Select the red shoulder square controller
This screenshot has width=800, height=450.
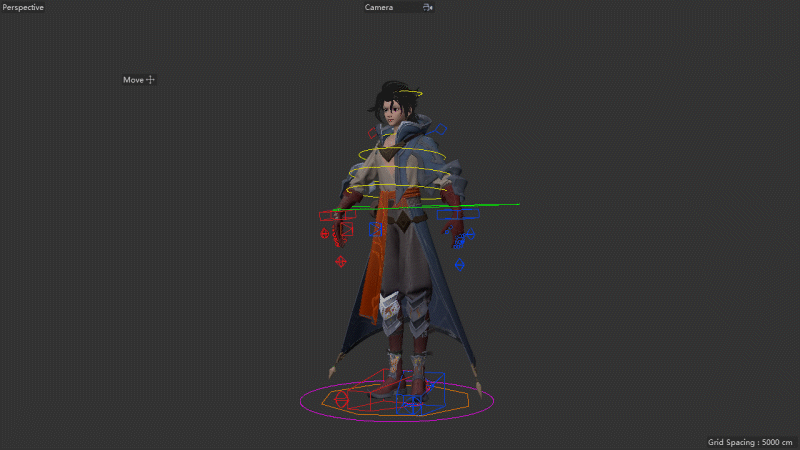click(373, 133)
